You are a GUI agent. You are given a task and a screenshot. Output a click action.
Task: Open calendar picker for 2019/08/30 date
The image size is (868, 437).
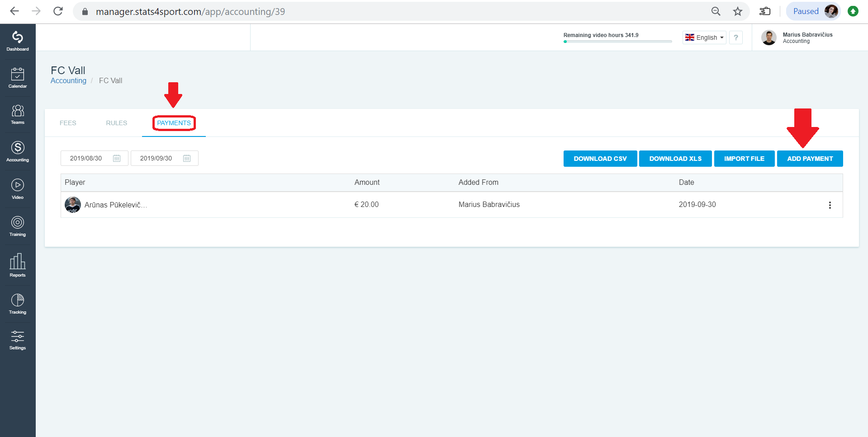tap(117, 158)
